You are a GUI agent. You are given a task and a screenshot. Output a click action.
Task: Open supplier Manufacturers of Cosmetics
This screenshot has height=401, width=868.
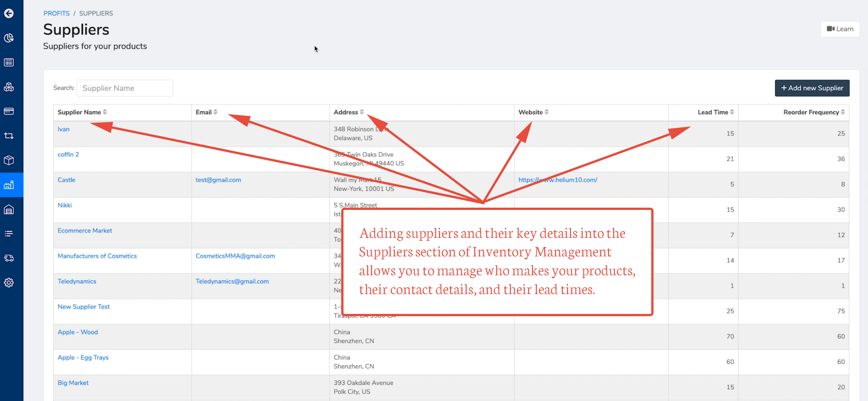pos(97,256)
